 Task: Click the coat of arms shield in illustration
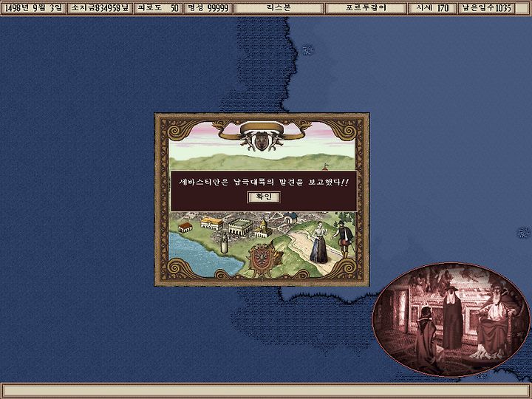[262, 260]
